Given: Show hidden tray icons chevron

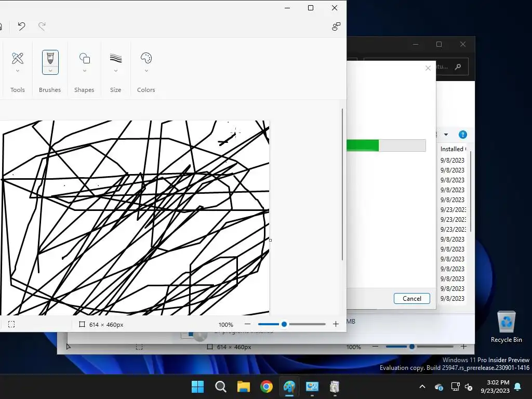Looking at the screenshot, I should [x=422, y=387].
